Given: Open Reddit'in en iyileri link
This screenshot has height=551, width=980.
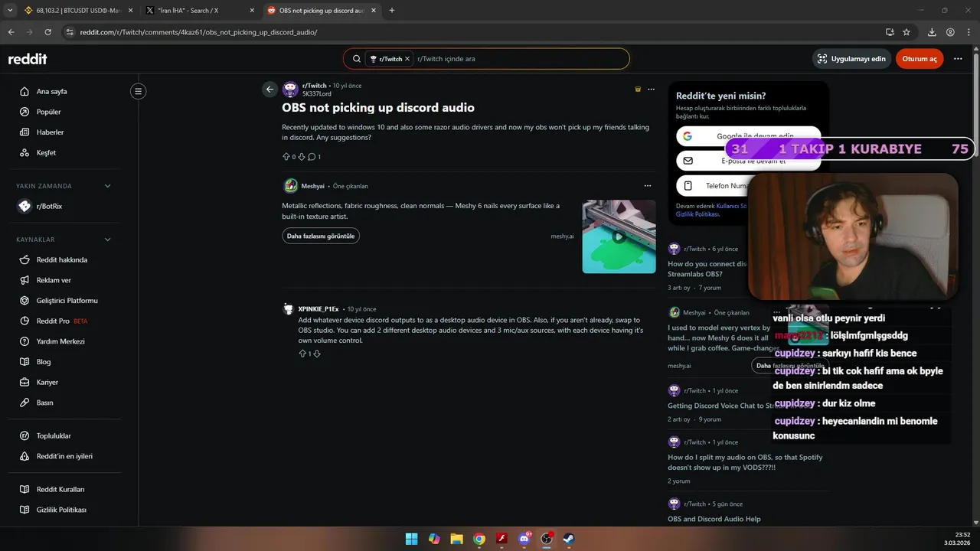Looking at the screenshot, I should pos(64,456).
